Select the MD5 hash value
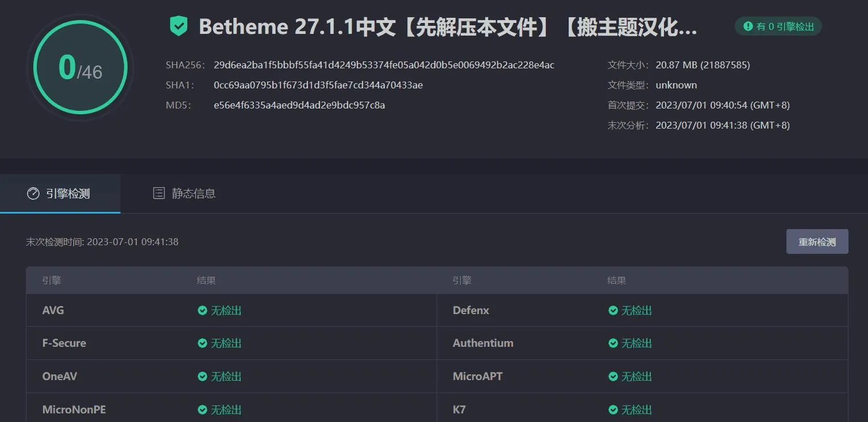 pyautogui.click(x=299, y=105)
